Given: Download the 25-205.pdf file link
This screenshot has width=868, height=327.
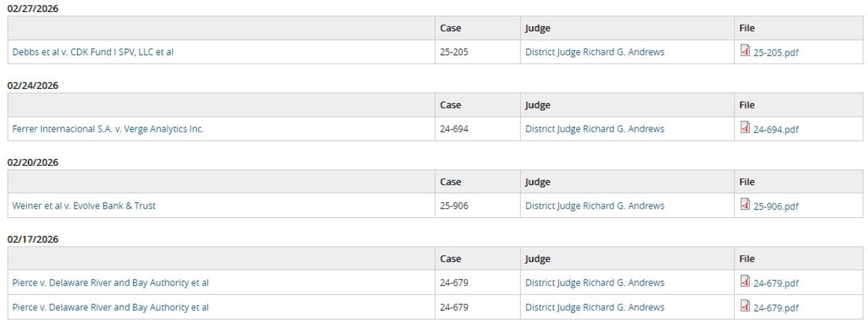Looking at the screenshot, I should (776, 52).
